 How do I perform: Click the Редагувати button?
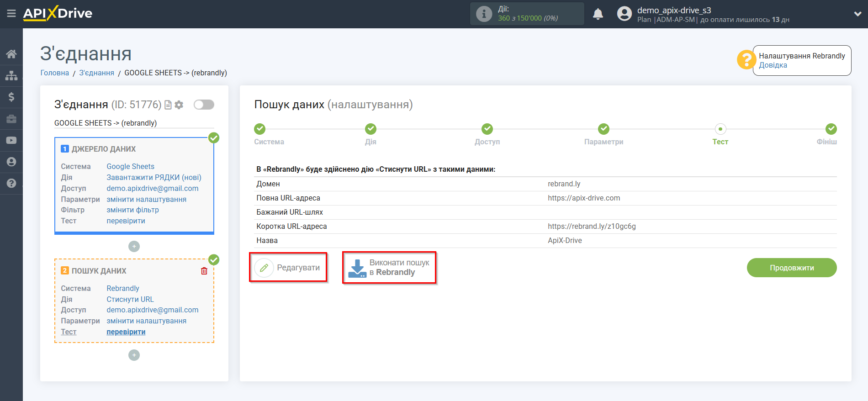288,267
